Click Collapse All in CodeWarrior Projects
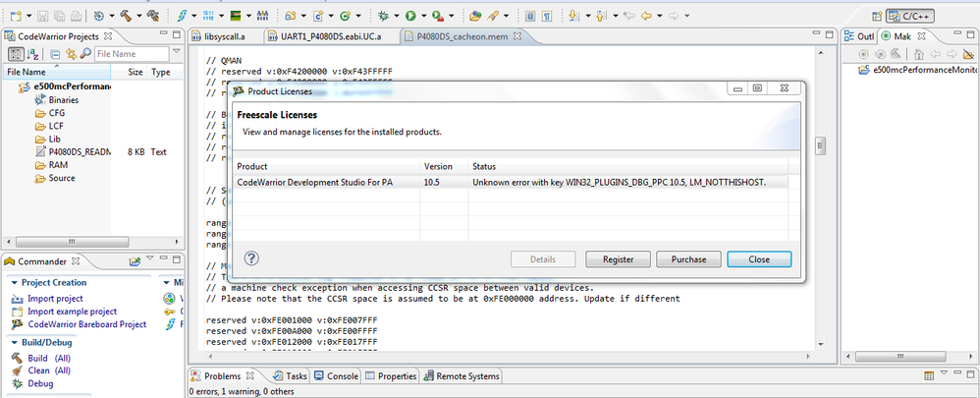The height and width of the screenshot is (398, 980). pyautogui.click(x=55, y=54)
